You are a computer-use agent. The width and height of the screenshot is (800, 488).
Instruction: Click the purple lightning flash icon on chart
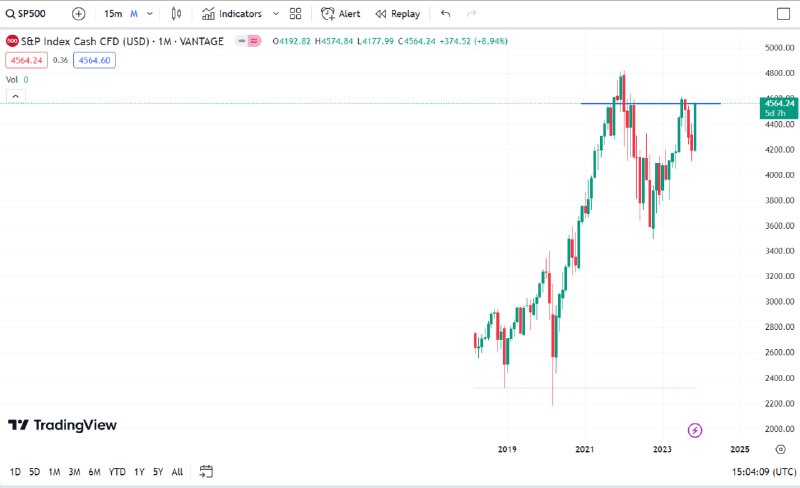(x=695, y=430)
